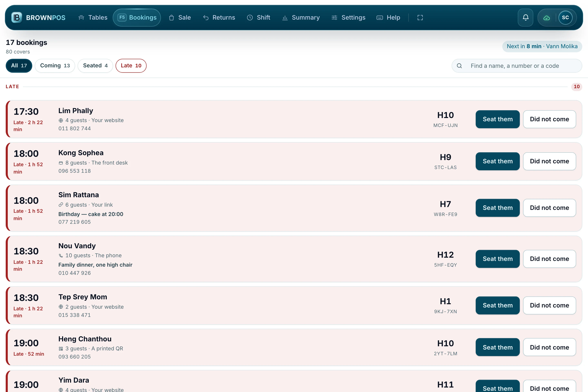Image resolution: width=588 pixels, height=392 pixels.
Task: Click the name Kong Sophea
Action: [x=81, y=153]
